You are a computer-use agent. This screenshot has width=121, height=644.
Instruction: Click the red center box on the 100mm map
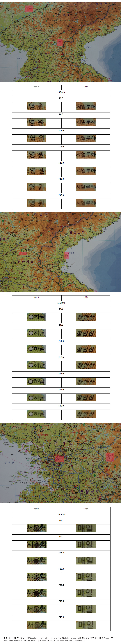pyautogui.click(x=60, y=42)
